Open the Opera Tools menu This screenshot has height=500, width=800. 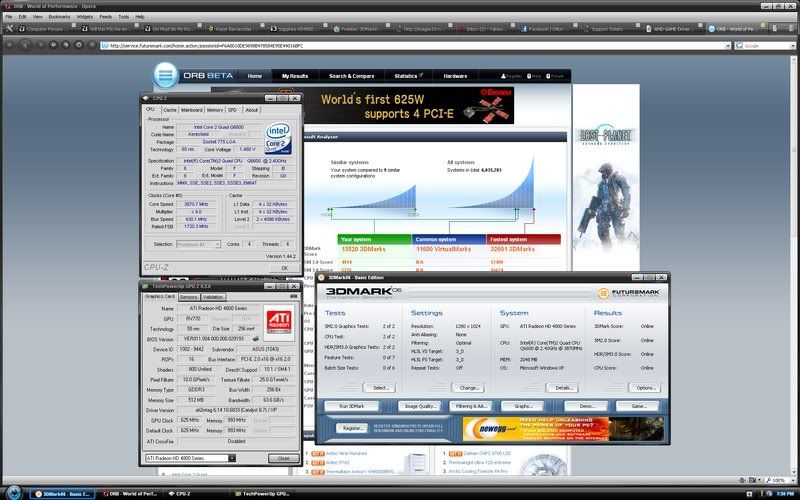[x=123, y=17]
